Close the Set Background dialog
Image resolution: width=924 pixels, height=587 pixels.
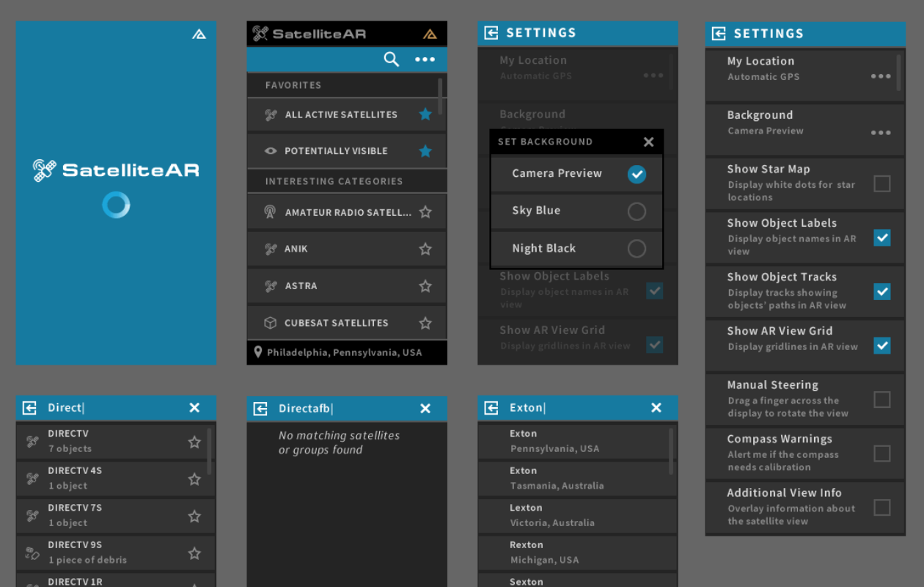[x=648, y=142]
